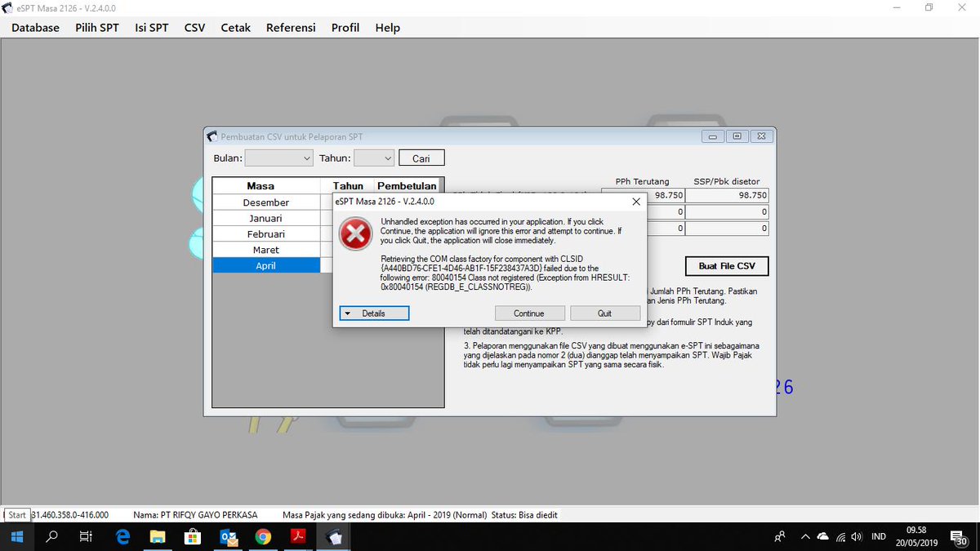Click the IND input language indicator

tap(879, 536)
